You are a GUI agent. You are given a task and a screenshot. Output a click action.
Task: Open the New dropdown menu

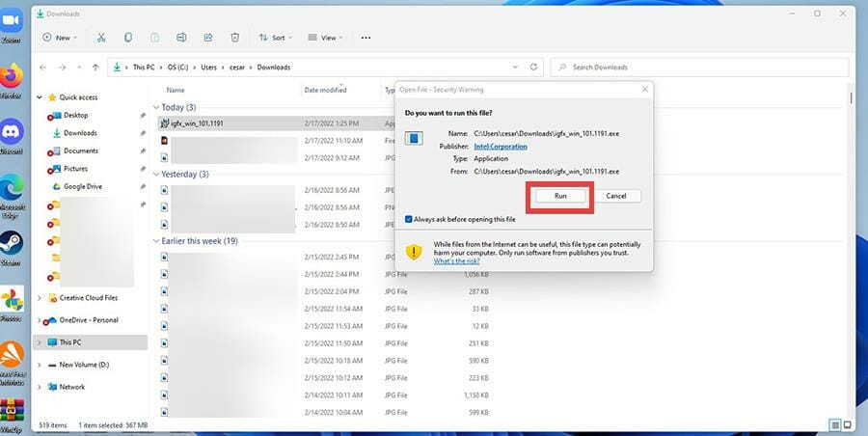61,38
